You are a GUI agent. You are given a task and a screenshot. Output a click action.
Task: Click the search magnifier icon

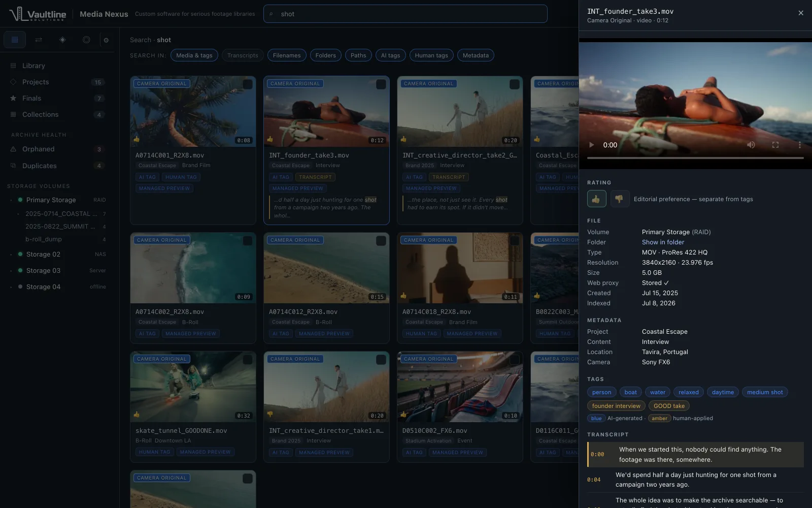point(271,14)
